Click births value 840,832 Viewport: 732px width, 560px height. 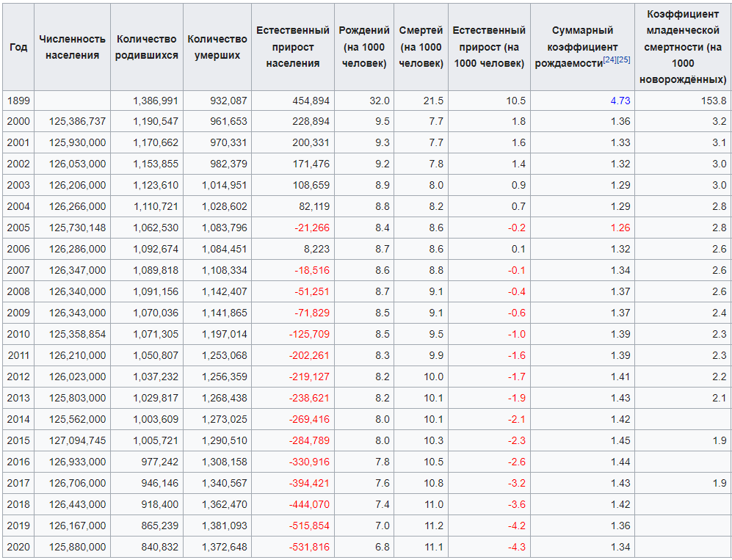(159, 548)
